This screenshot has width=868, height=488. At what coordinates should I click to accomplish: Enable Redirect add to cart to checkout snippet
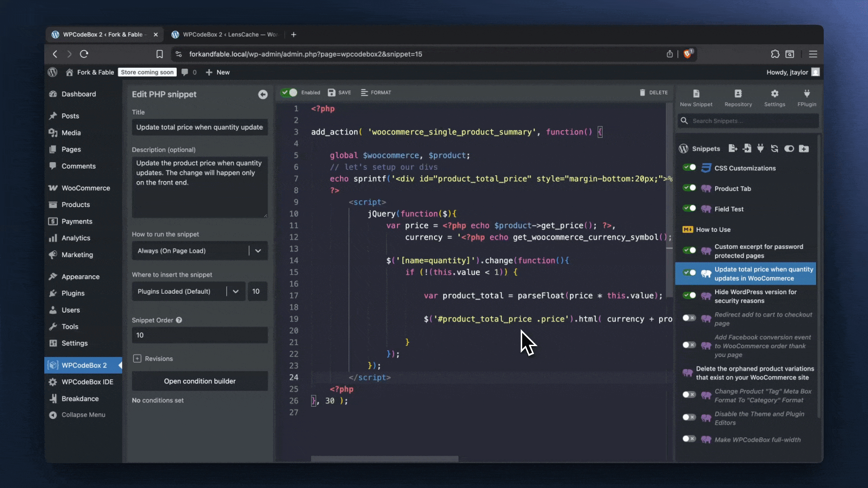(x=689, y=318)
